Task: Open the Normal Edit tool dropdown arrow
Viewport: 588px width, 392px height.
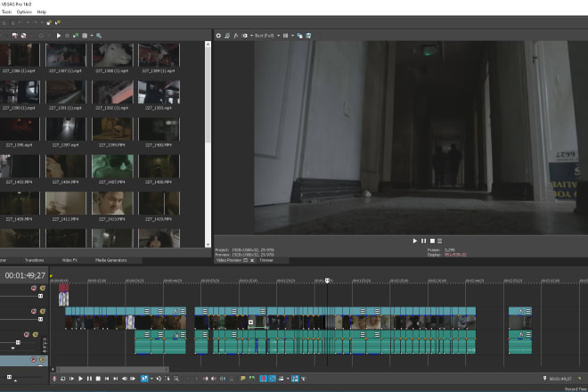Action: [x=151, y=379]
